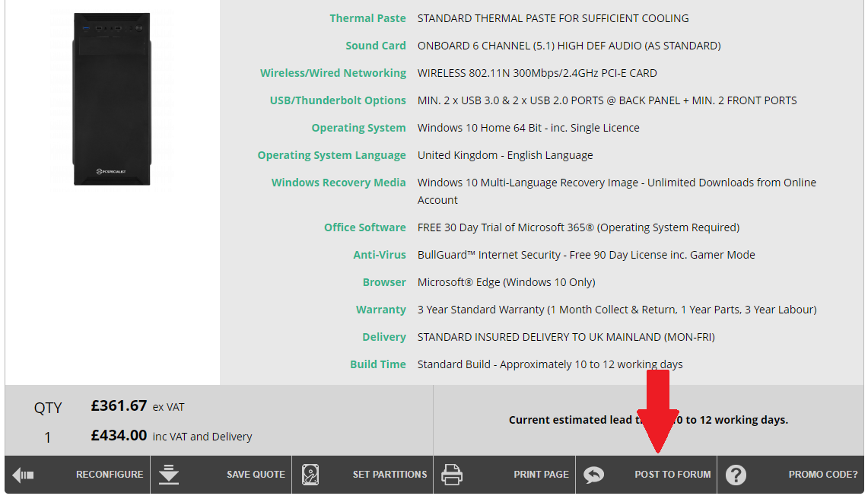Click the Promo Code question mark icon

point(736,475)
